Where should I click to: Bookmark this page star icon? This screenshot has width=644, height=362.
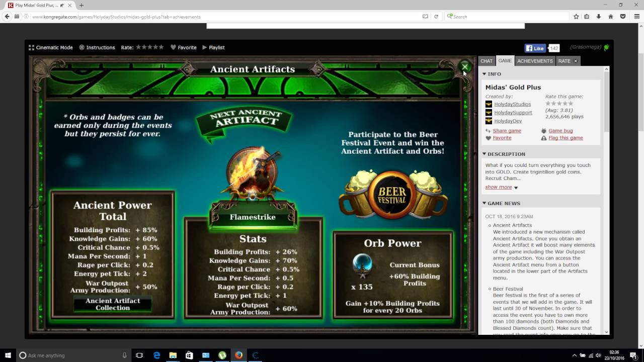click(x=576, y=17)
